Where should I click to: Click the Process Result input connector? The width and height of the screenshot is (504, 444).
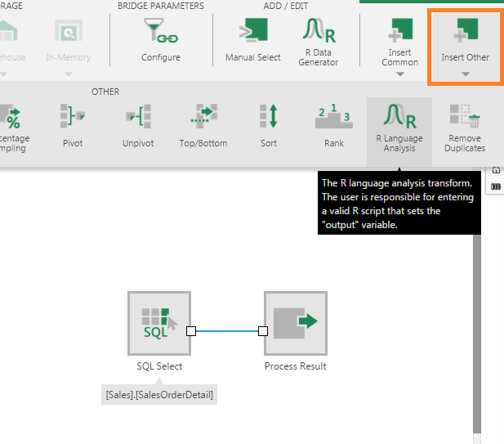[x=263, y=331]
